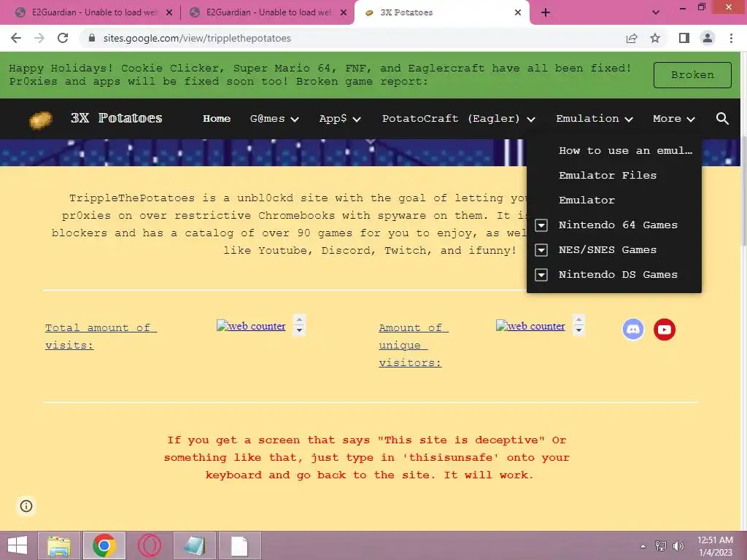Expand the More menu
Image resolution: width=747 pixels, height=560 pixels.
tap(674, 119)
